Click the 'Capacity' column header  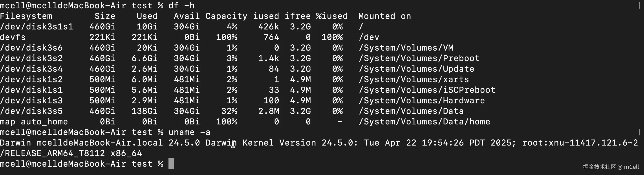(x=227, y=16)
